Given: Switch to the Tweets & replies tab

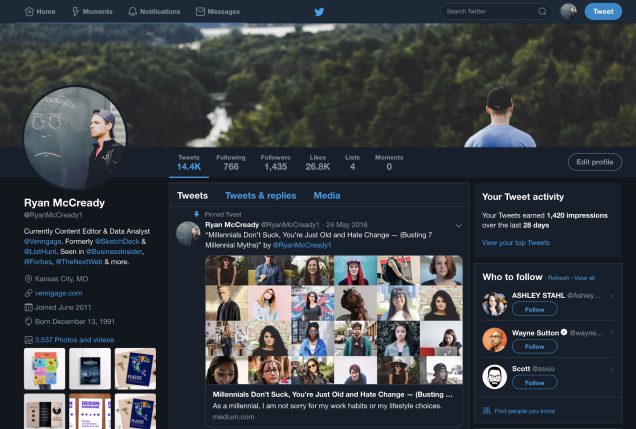Looking at the screenshot, I should click(x=260, y=195).
